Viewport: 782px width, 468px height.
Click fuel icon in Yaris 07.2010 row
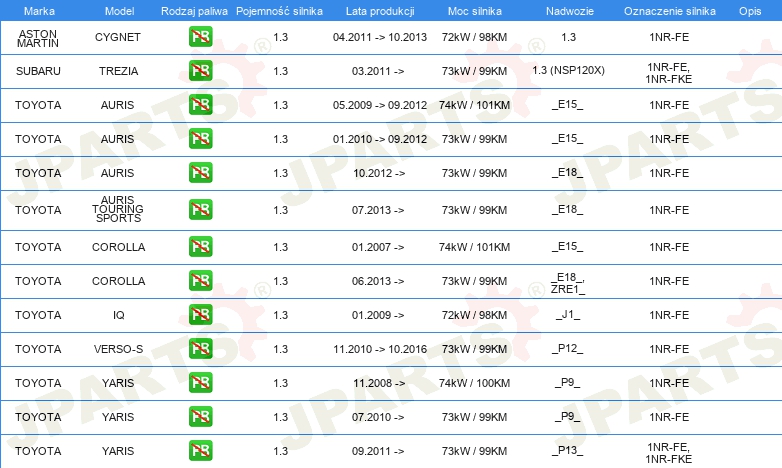[x=200, y=416]
